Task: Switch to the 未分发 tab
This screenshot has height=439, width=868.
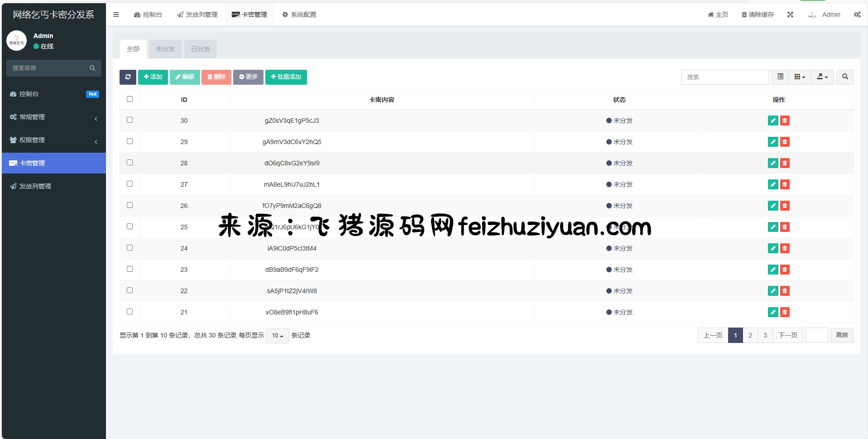Action: (165, 49)
